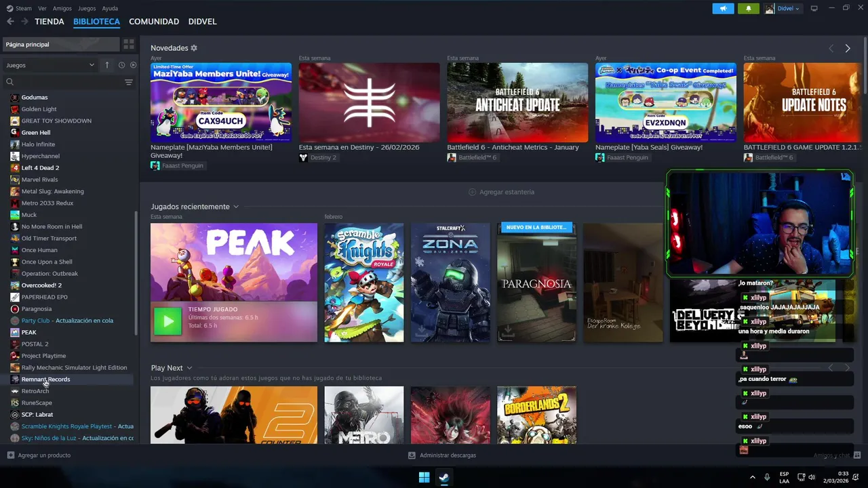Open the Juegos menu in menu bar
Viewport: 868px width, 488px height.
(x=87, y=8)
